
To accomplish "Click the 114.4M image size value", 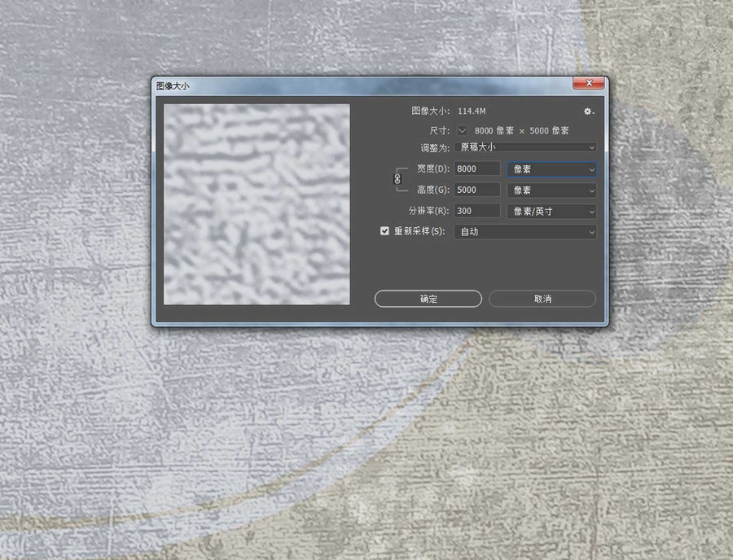I will (x=472, y=112).
